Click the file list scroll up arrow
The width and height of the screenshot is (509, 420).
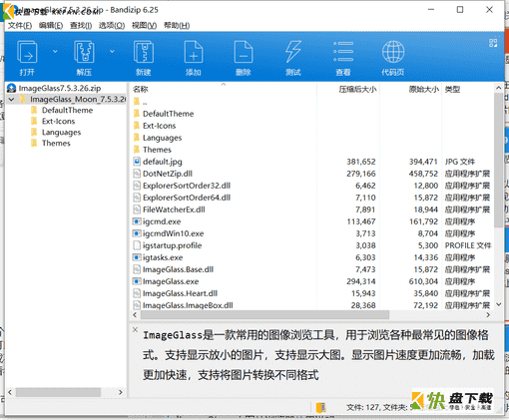[498, 88]
